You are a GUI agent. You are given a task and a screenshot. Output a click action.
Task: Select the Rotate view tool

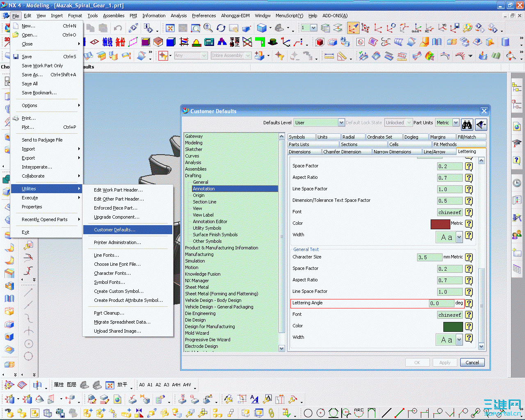pyautogui.click(x=221, y=28)
